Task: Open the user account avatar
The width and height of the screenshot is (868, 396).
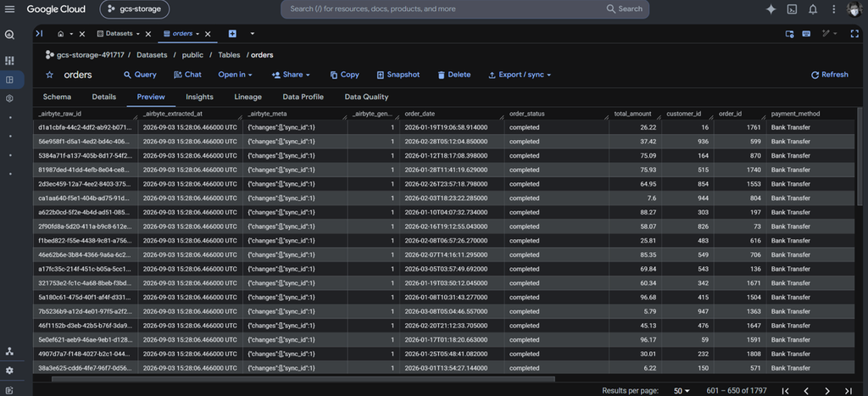Action: point(854,8)
